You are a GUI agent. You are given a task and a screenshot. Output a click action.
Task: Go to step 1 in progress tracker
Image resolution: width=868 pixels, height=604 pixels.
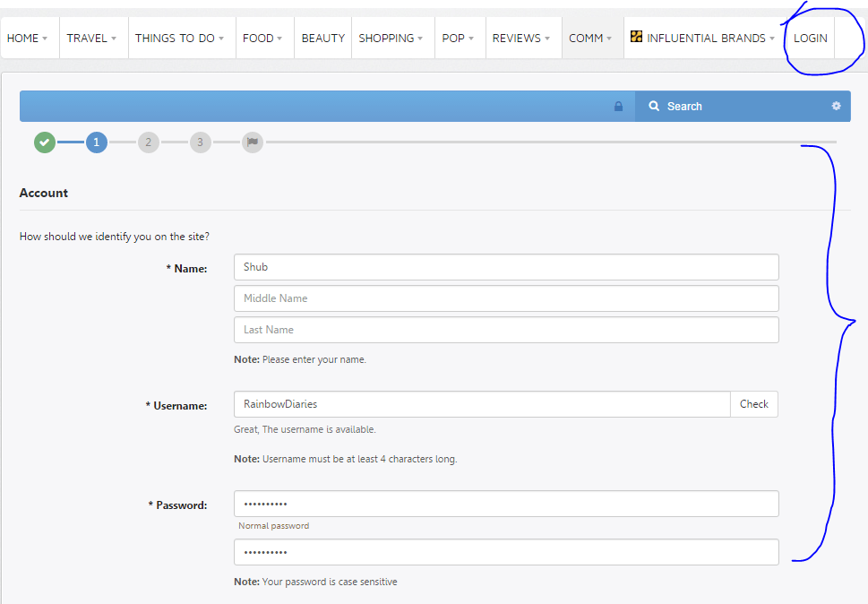[x=97, y=142]
